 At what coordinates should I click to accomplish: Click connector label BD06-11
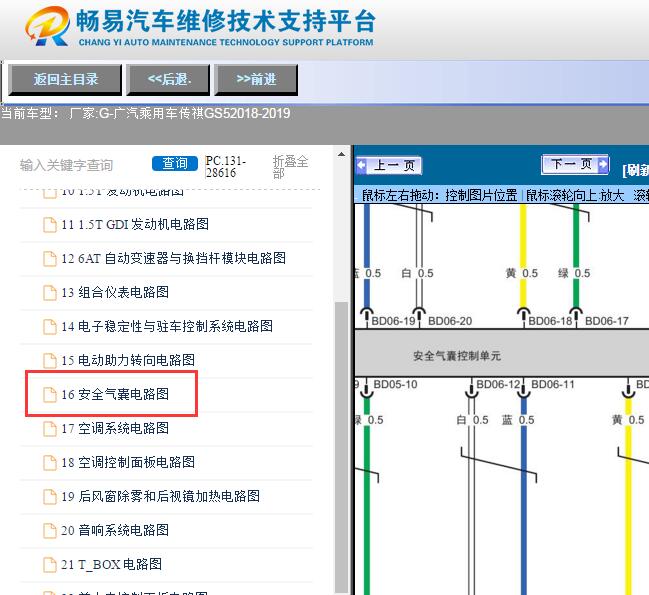coord(553,384)
